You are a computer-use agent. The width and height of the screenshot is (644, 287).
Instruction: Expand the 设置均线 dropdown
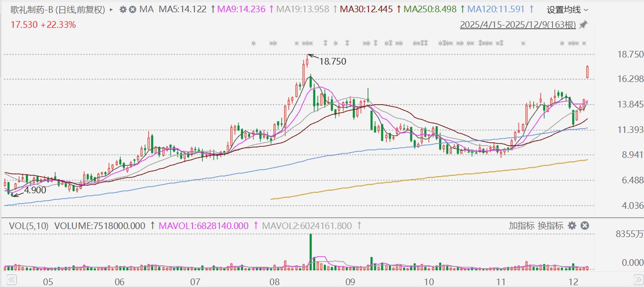pos(568,9)
